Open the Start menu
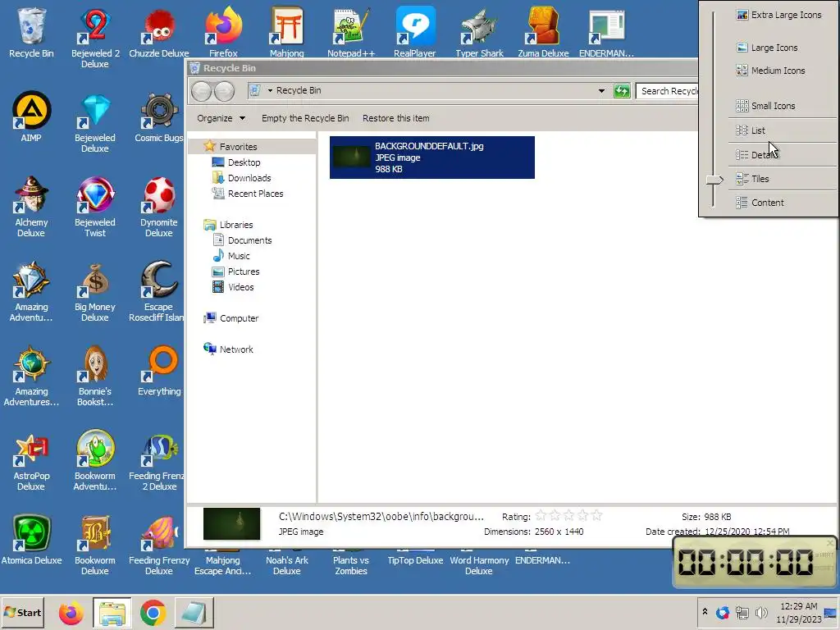The height and width of the screenshot is (630, 840). [22, 612]
